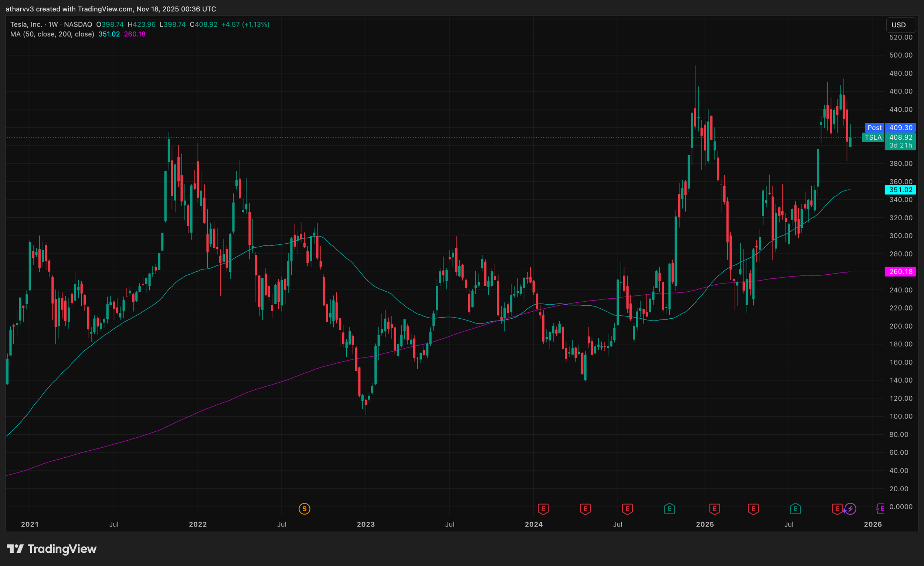The width and height of the screenshot is (924, 566).
Task: Open the January 2024 earnings E marker
Action: click(543, 509)
